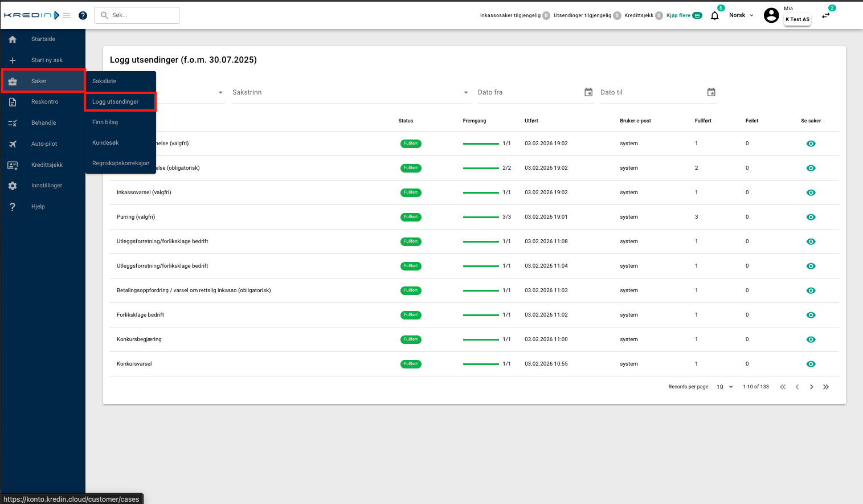
Task: Open the Dato til calendar picker icon
Action: (x=711, y=92)
